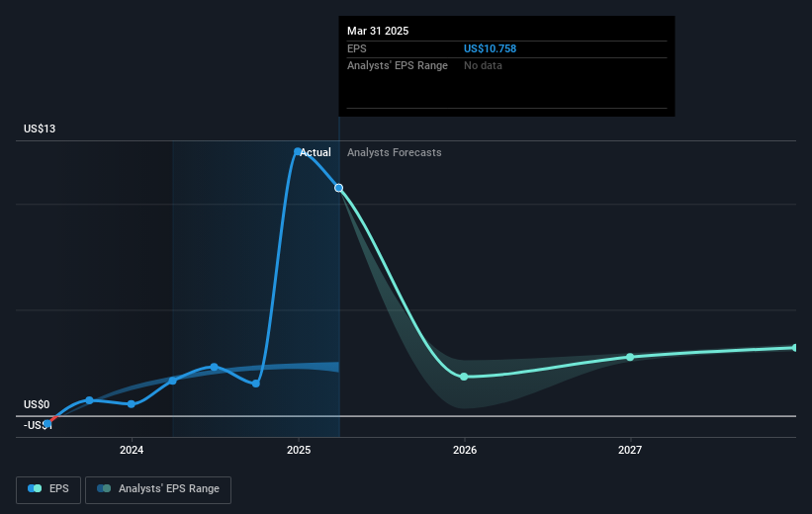The height and width of the screenshot is (514, 812).
Task: Click the 2025 x-axis label
Action: click(x=299, y=450)
